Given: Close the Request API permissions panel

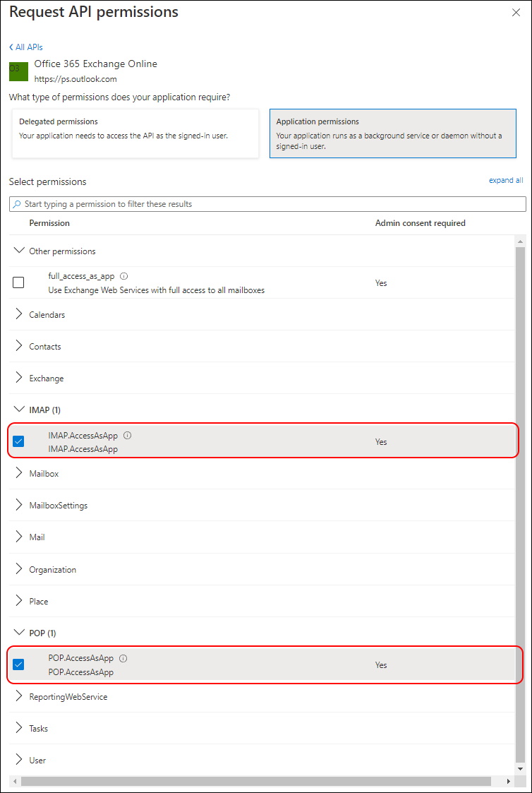Looking at the screenshot, I should 516,13.
